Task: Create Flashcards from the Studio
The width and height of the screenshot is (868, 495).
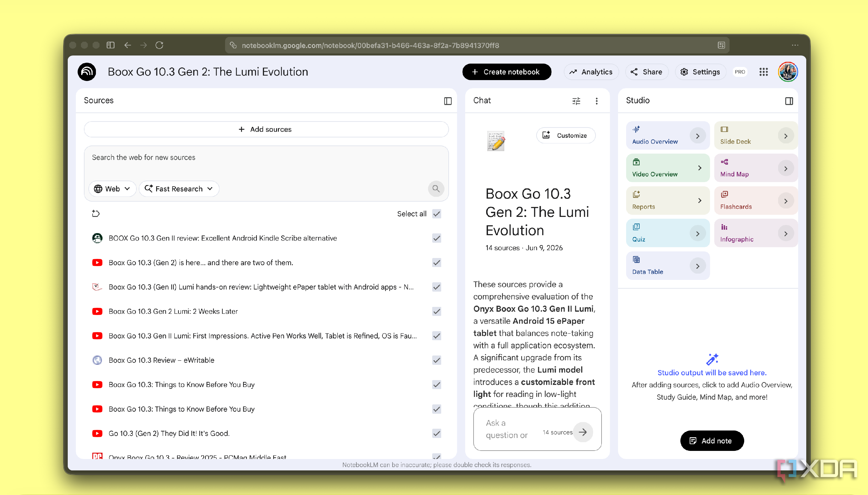Action: (756, 201)
